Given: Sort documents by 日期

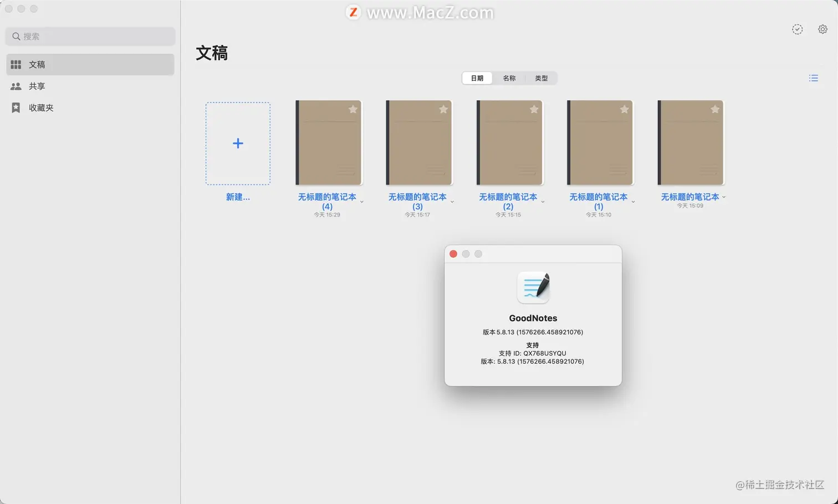Looking at the screenshot, I should point(477,78).
